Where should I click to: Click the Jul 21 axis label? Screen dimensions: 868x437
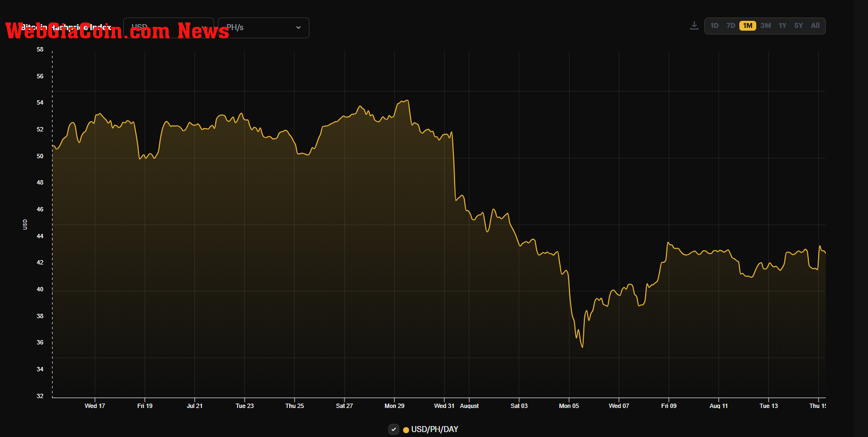pos(194,406)
